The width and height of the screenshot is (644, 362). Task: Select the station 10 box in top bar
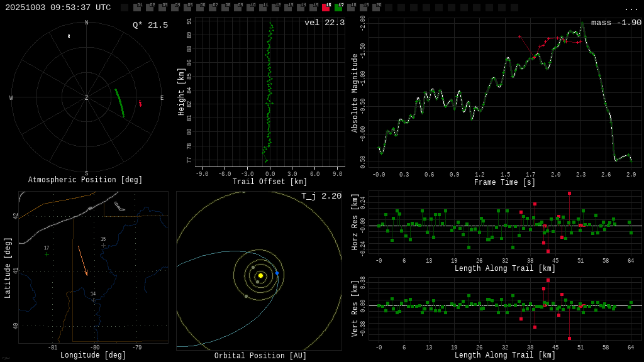(250, 8)
